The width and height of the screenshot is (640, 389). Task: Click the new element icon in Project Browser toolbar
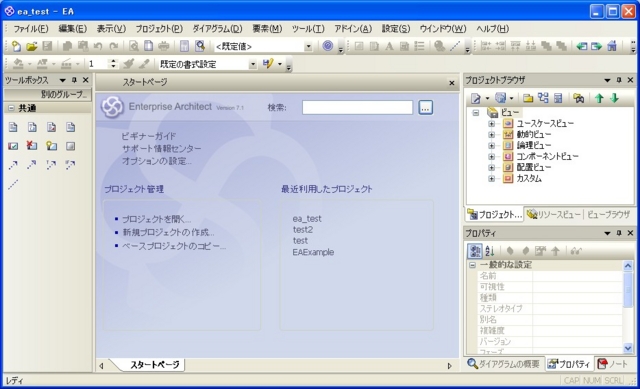point(476,98)
